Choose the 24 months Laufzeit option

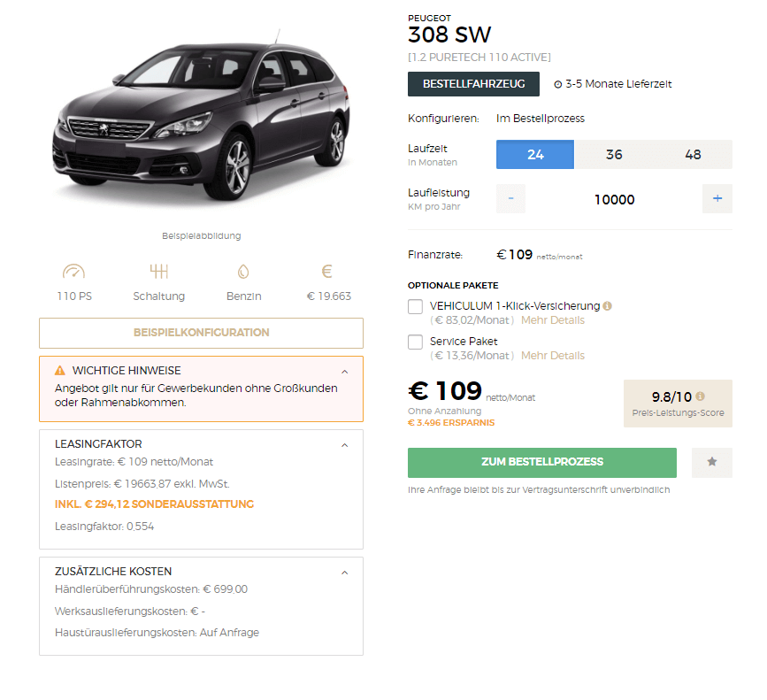click(x=535, y=155)
